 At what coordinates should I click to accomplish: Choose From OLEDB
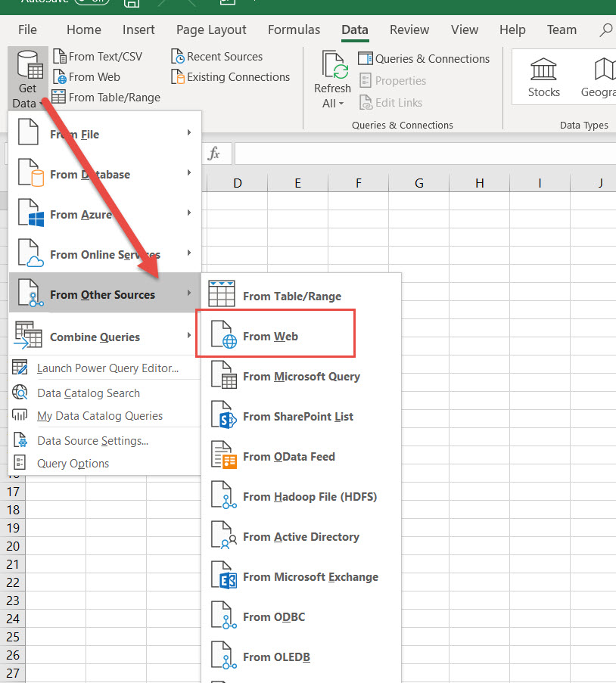tap(300, 657)
